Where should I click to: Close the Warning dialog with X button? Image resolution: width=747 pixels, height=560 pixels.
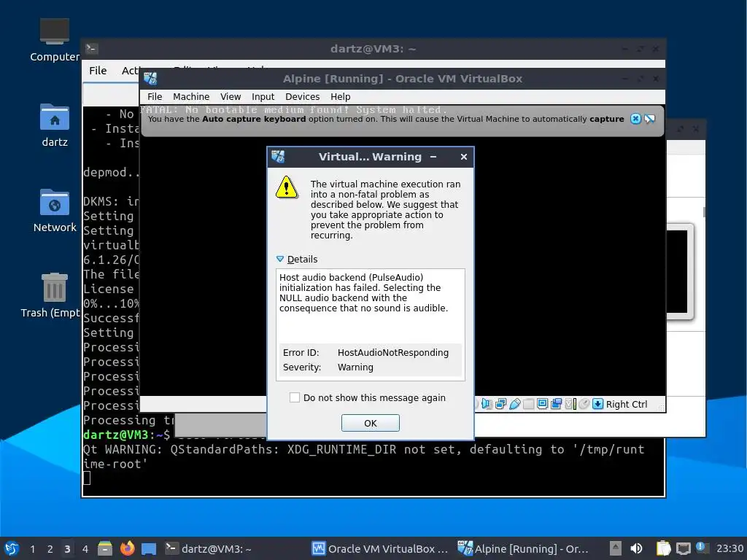463,157
